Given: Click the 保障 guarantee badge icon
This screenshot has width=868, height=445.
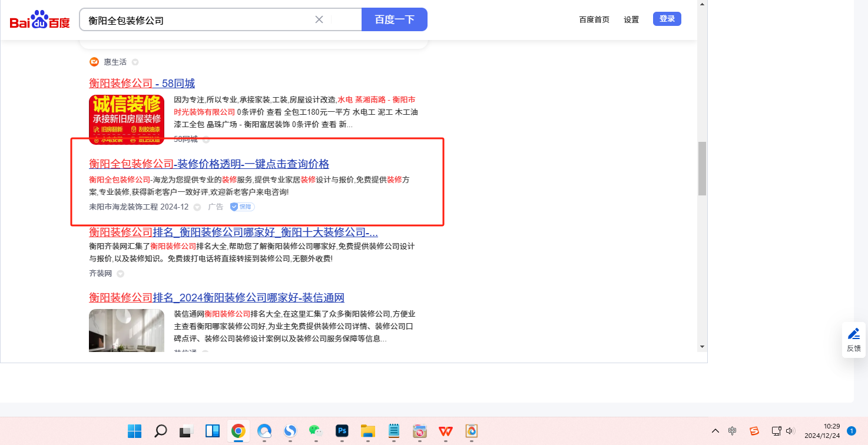Looking at the screenshot, I should tap(242, 207).
